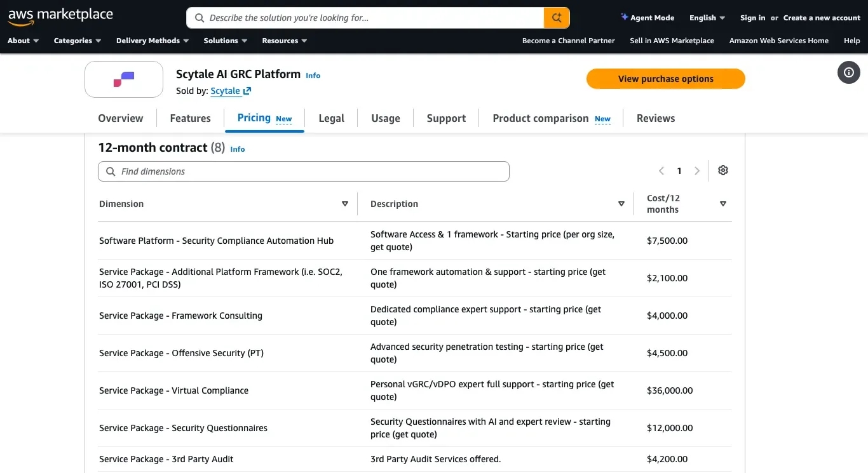Open the table preferences gear icon
The image size is (868, 473).
tap(723, 170)
